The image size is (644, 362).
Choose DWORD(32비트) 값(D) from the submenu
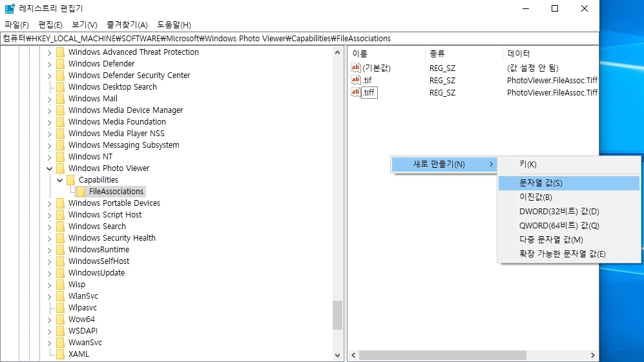[569, 212]
